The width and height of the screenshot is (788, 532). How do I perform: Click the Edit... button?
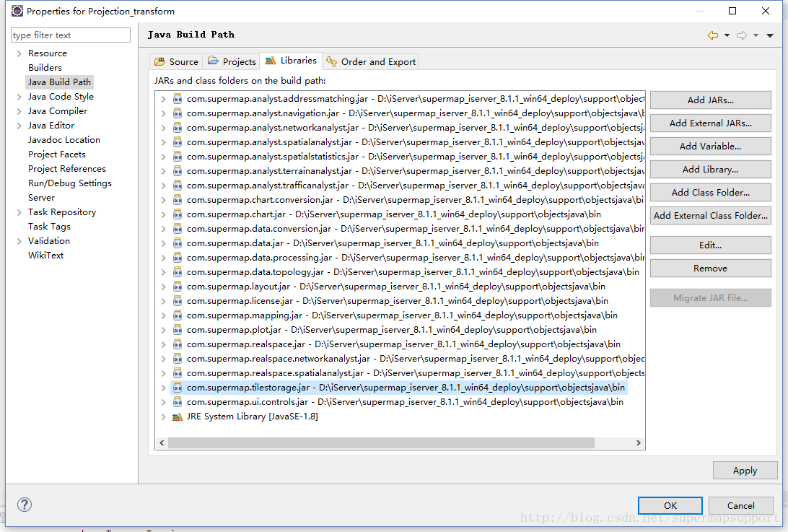[x=711, y=245]
